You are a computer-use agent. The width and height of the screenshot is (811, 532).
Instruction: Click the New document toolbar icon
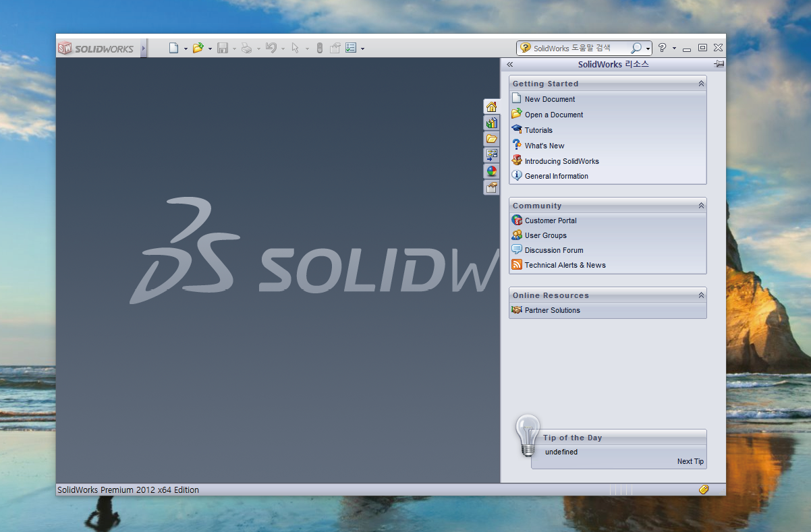[173, 48]
